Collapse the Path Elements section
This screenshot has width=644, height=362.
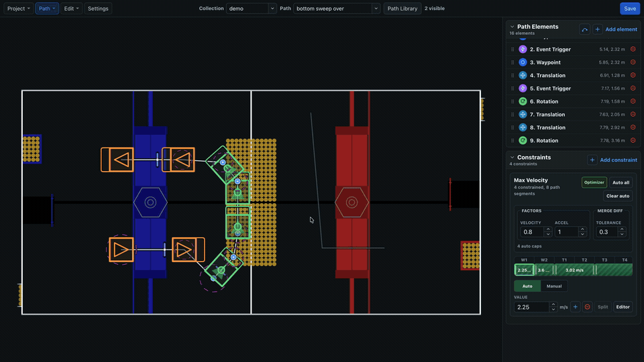(x=512, y=27)
